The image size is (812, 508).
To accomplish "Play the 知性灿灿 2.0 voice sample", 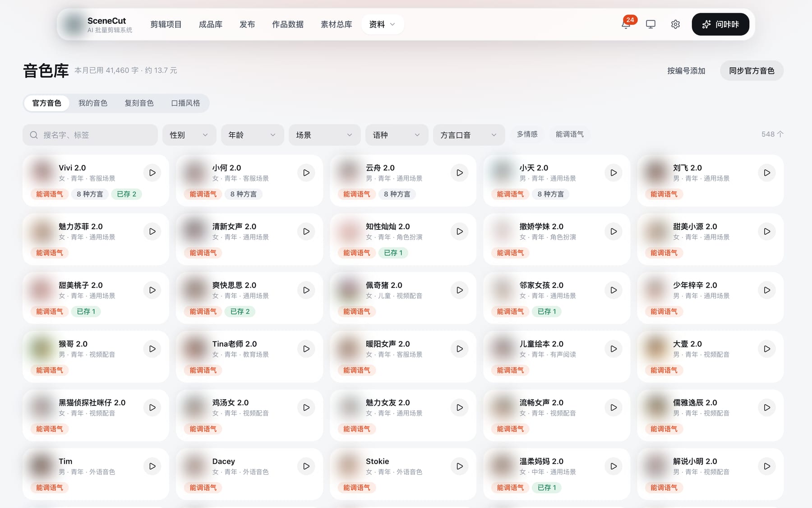I will tap(460, 231).
